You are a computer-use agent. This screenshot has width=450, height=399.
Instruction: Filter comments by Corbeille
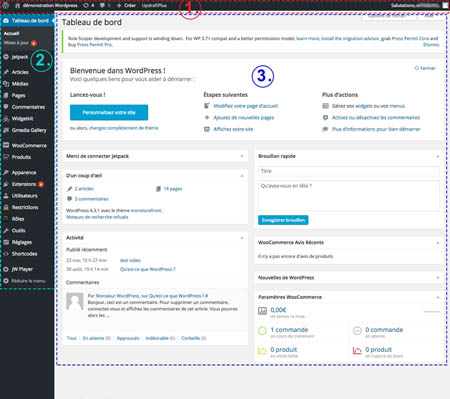194,338
